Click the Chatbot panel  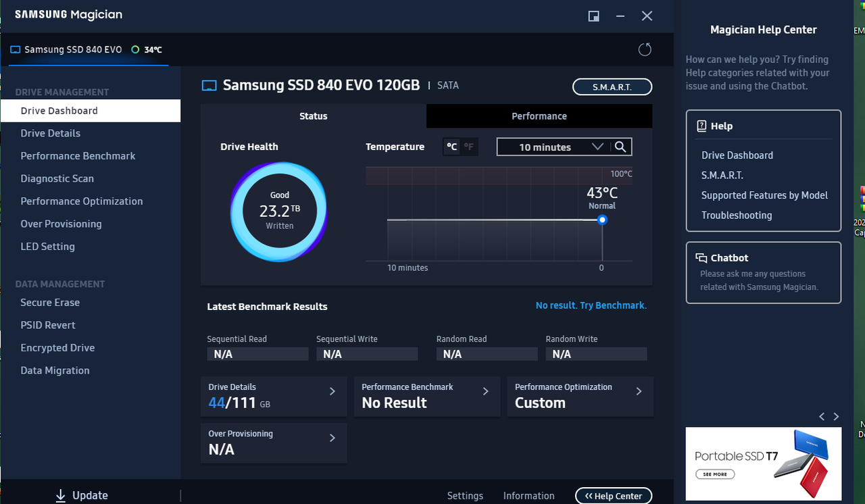764,273
